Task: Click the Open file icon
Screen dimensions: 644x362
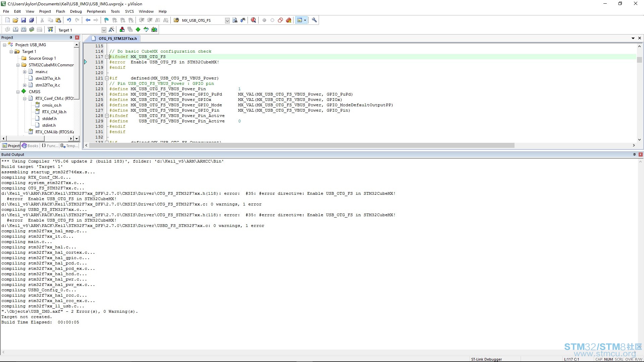Action: pyautogui.click(x=15, y=20)
